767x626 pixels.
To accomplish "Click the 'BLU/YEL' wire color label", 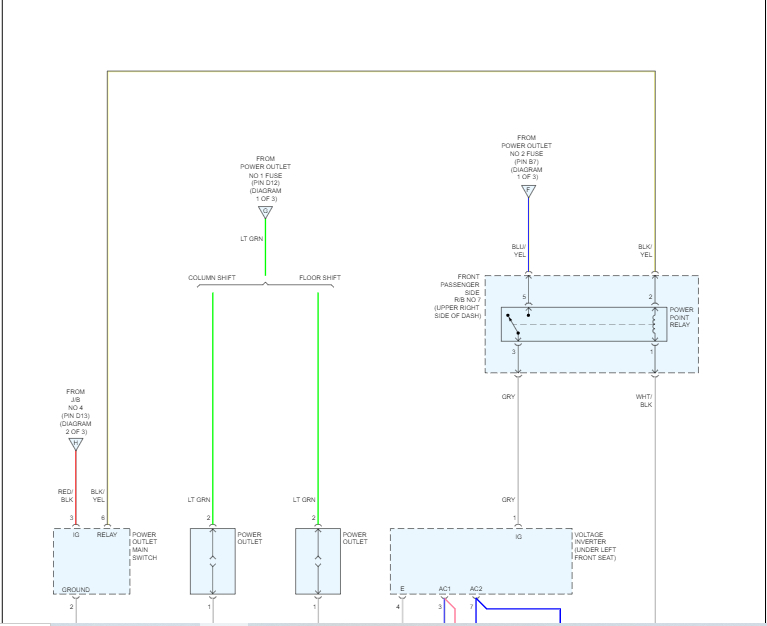I will click(x=519, y=250).
